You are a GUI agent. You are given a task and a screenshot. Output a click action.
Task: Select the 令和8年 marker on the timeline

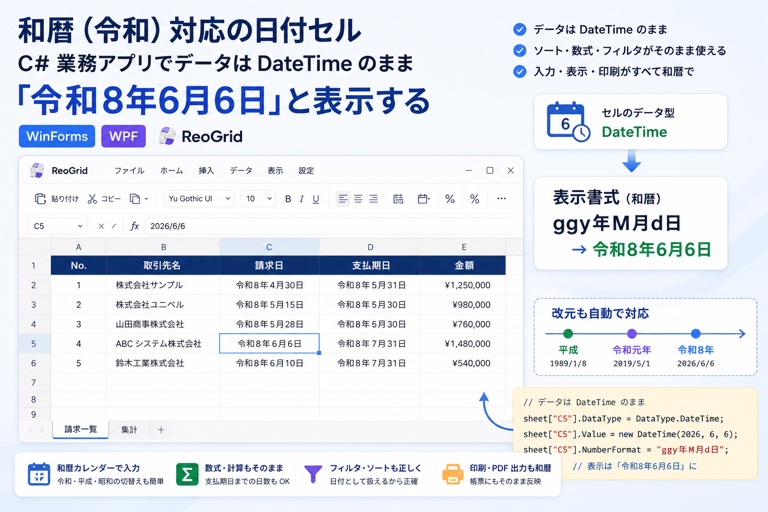(x=696, y=334)
